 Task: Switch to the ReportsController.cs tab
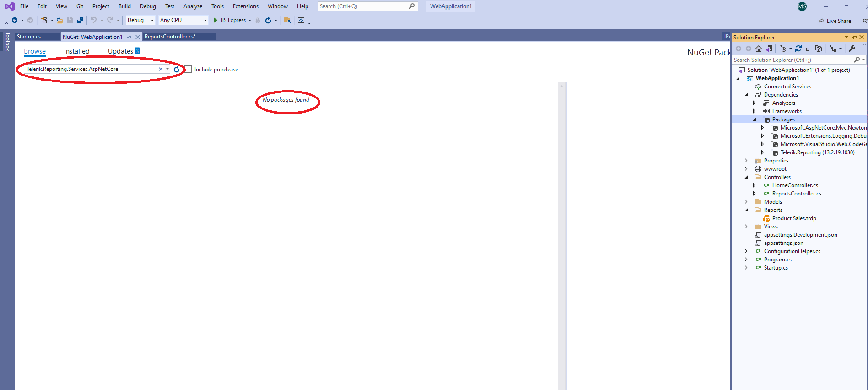pos(170,37)
